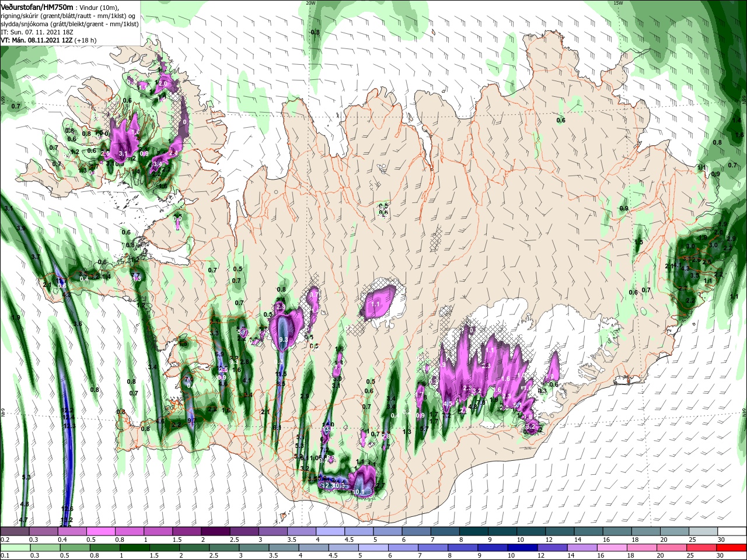Click the rigning/skúrir legend description line
747x560 pixels.
67,16
